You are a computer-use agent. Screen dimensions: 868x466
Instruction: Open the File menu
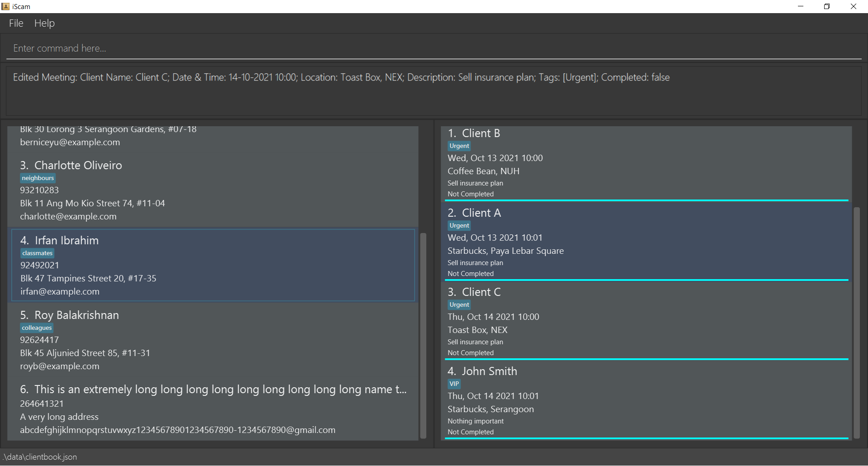[16, 23]
